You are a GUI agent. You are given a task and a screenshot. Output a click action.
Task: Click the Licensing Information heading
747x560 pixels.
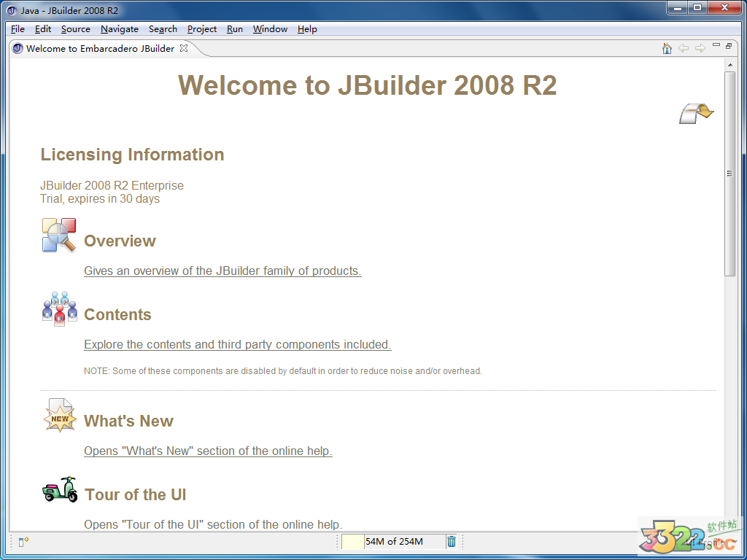133,155
